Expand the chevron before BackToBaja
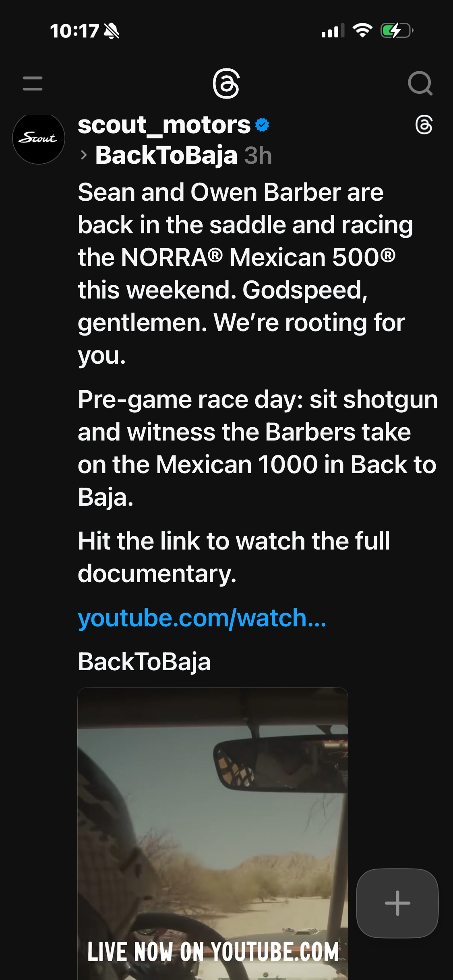The width and height of the screenshot is (453, 980). click(x=84, y=155)
